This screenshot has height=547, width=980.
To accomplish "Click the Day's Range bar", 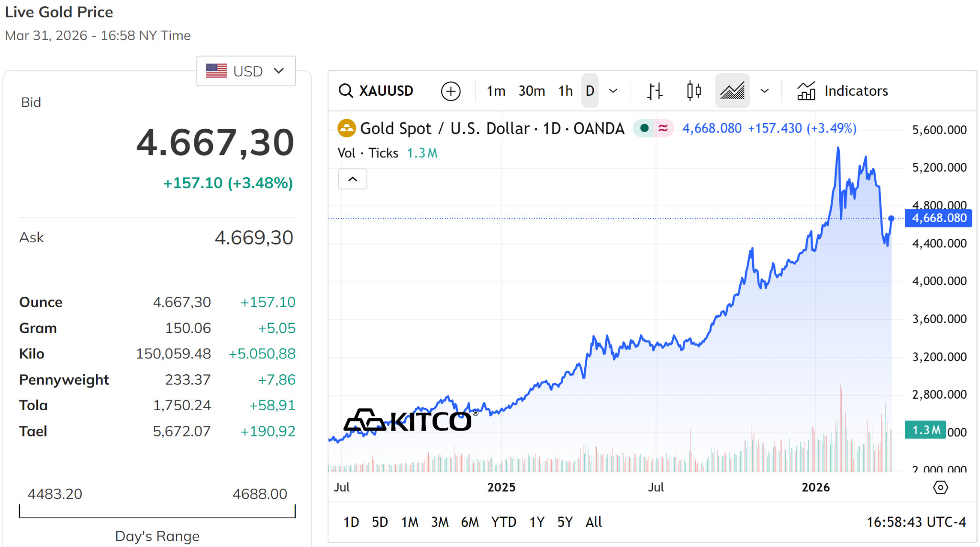I will (157, 511).
